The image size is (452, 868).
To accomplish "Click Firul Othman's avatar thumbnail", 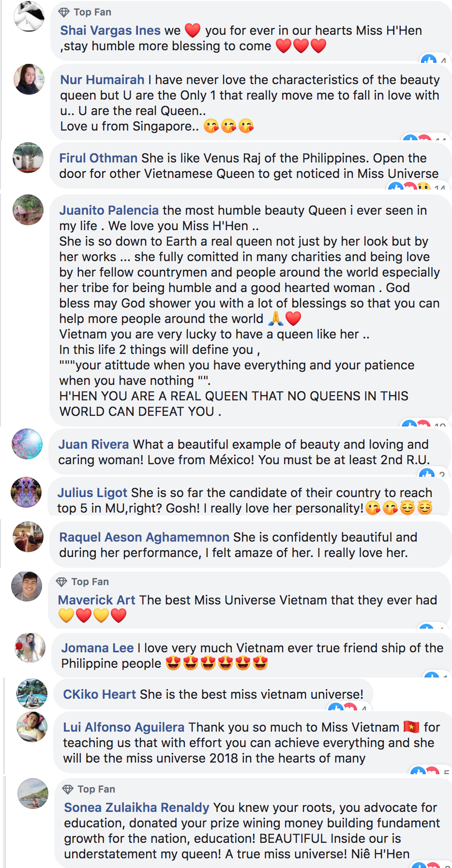I will 28,157.
